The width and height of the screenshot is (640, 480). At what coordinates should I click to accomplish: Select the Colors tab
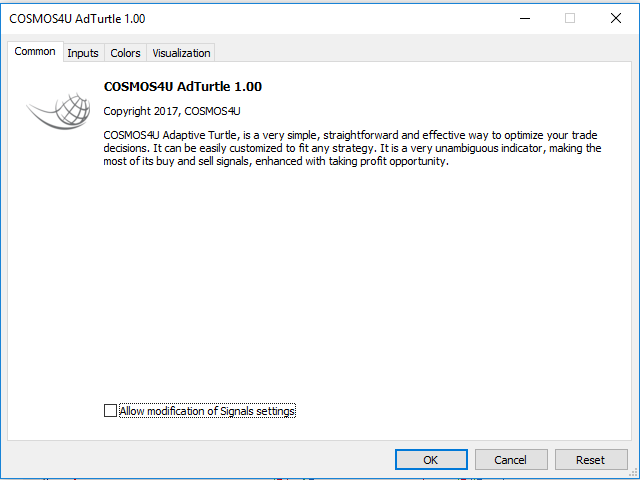[125, 53]
